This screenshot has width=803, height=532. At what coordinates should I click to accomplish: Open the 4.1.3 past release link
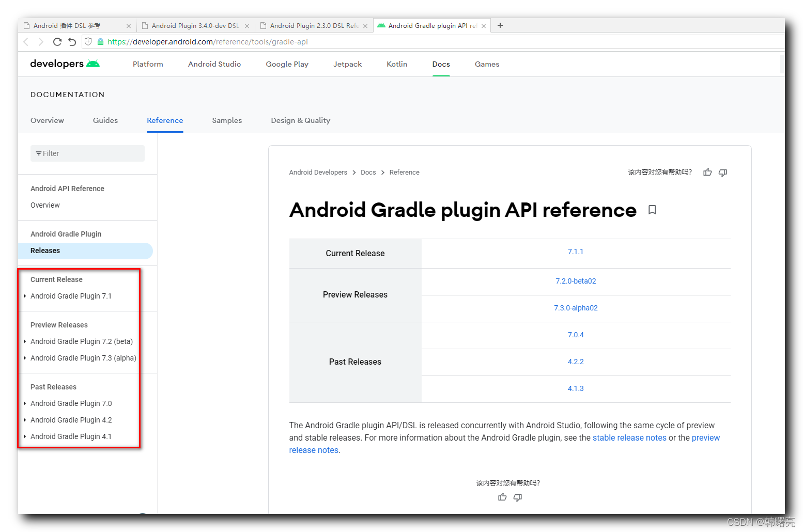(x=576, y=388)
